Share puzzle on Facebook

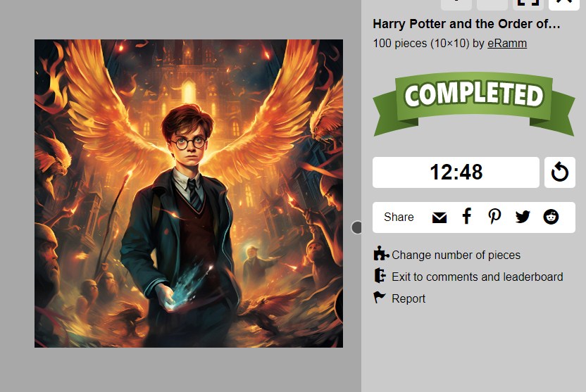467,216
